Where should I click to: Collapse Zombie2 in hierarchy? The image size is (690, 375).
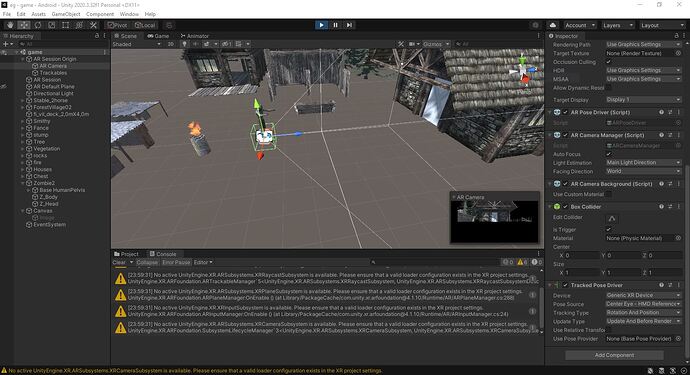[x=22, y=183]
